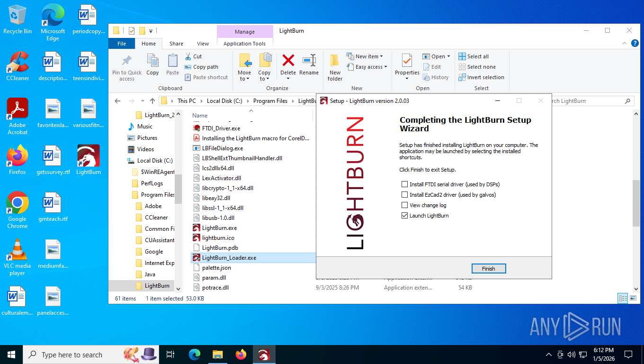This screenshot has height=364, width=644.
Task: Open the File menu in Explorer
Action: click(x=122, y=44)
